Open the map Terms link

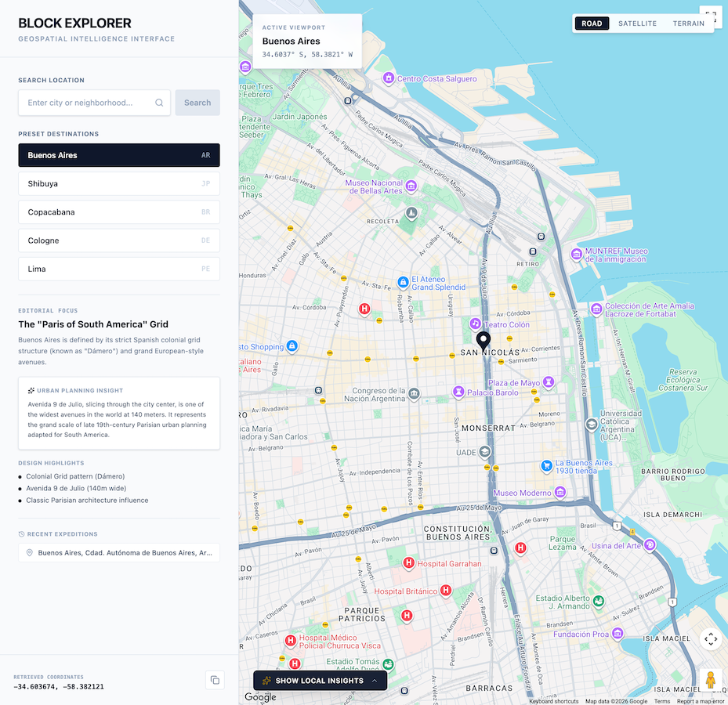coord(662,701)
